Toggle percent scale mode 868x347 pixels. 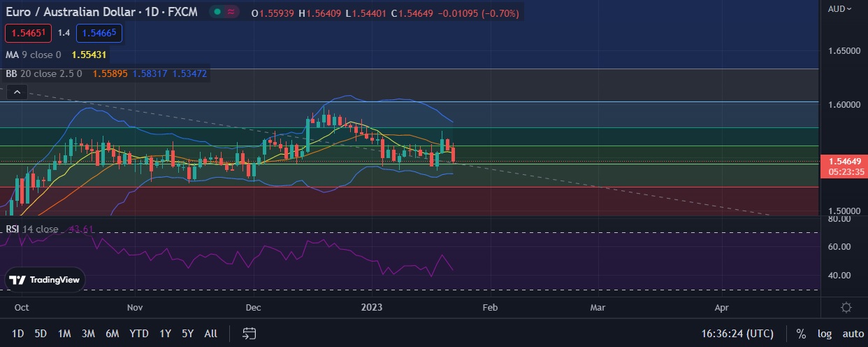(801, 334)
